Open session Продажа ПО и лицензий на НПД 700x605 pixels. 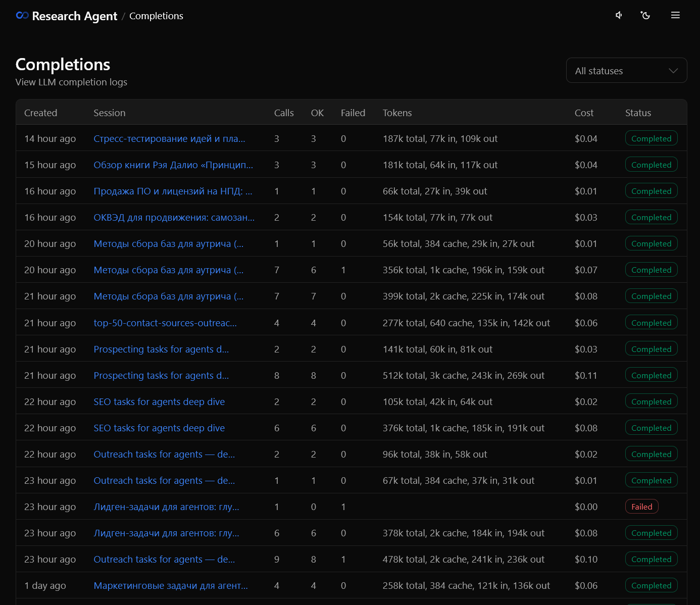(173, 191)
